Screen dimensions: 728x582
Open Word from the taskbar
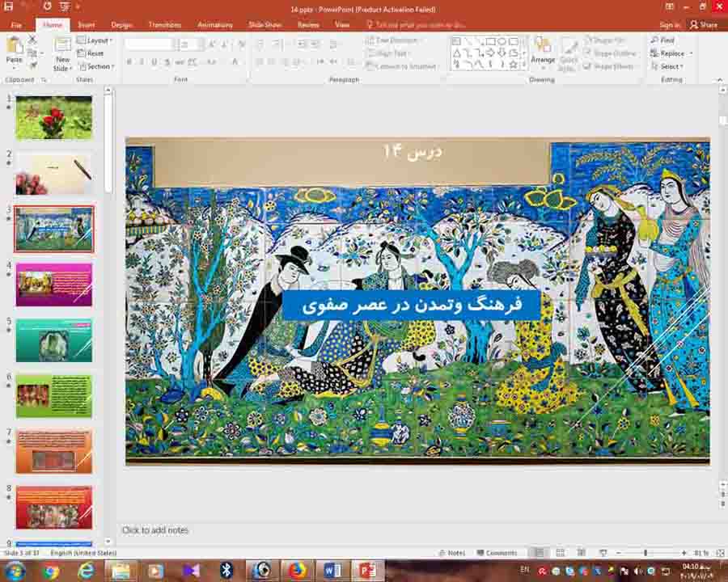(332, 571)
